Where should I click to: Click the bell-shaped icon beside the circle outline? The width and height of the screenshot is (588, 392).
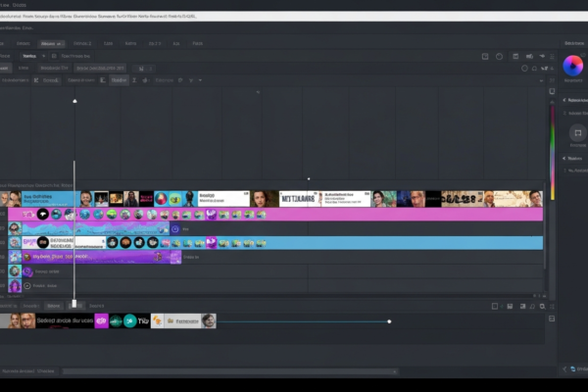coord(534,69)
